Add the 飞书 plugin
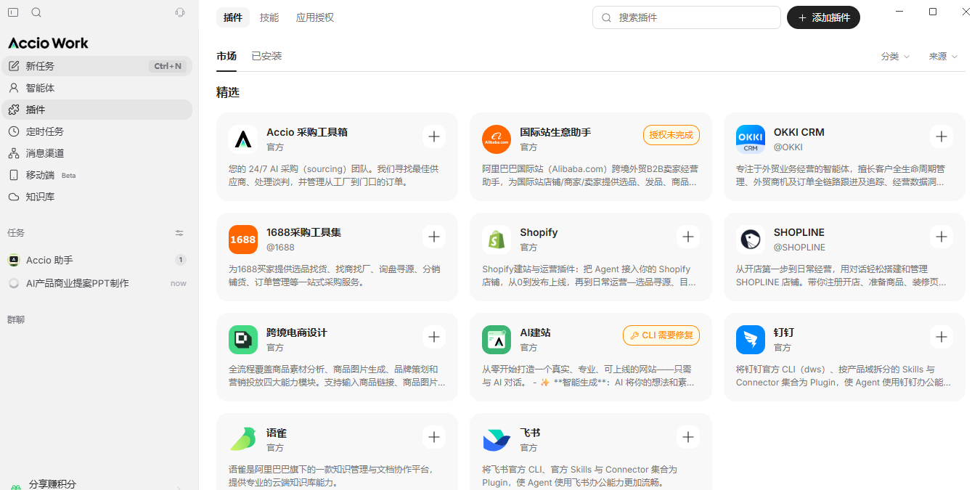 (688, 437)
